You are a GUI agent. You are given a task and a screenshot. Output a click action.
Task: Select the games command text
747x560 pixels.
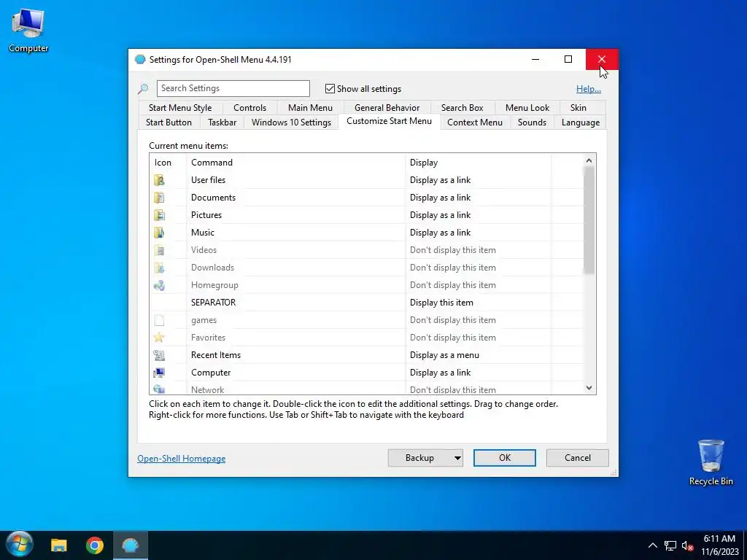(x=204, y=320)
